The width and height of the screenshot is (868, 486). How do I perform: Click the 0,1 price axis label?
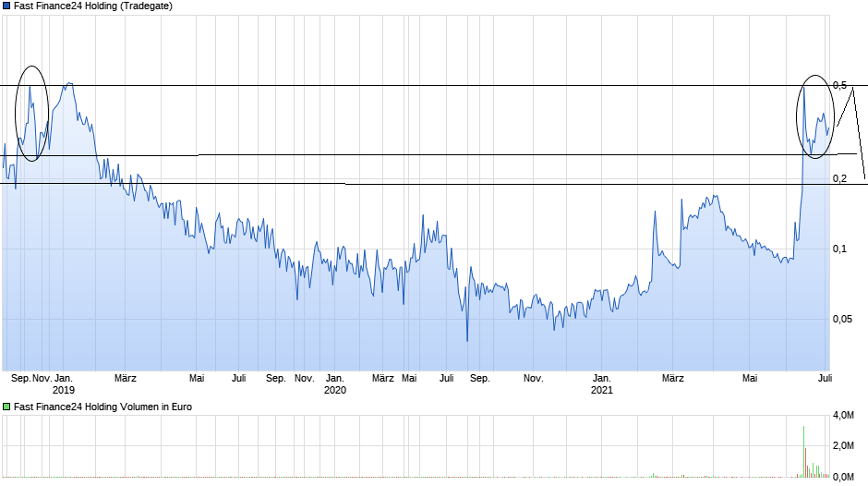839,249
